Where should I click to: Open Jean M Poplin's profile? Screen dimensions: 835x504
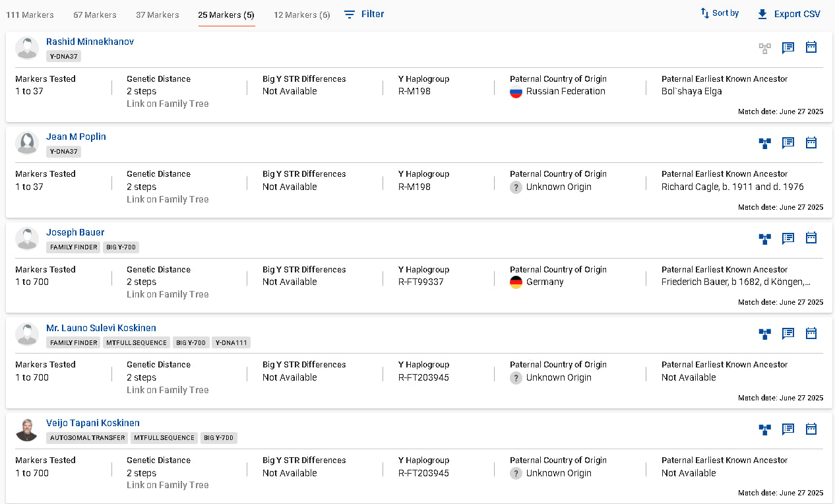[x=76, y=137]
